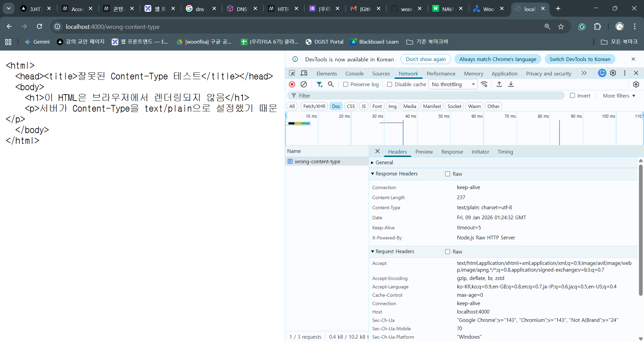This screenshot has height=342, width=644.
Task: Select the Fetch/XHR filter
Action: click(314, 106)
